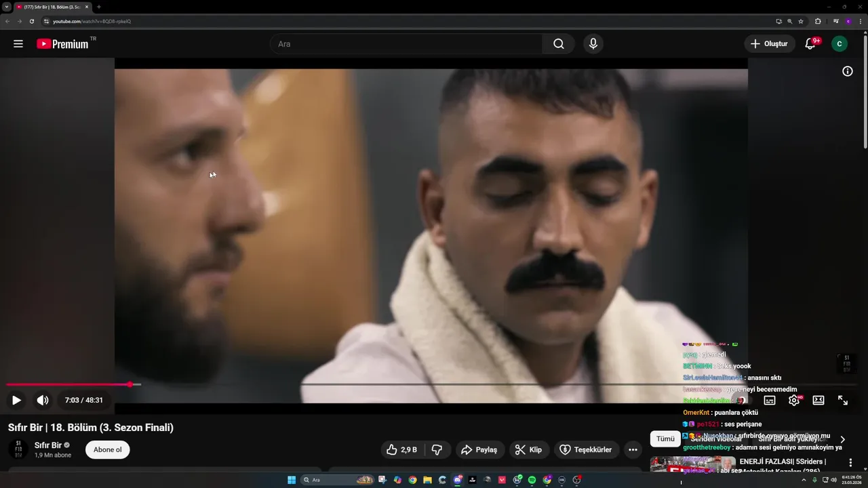Start voice search with the microphone
The image size is (868, 488).
tap(593, 44)
